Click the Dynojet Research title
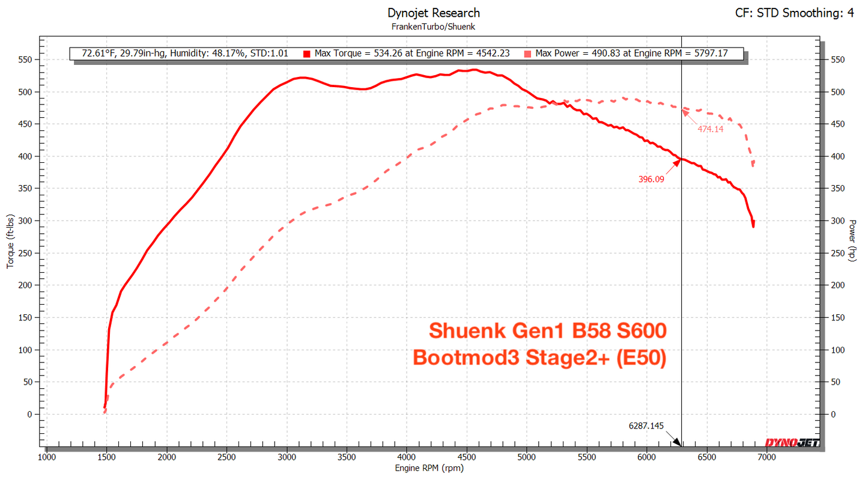868x488 pixels. 432,12
